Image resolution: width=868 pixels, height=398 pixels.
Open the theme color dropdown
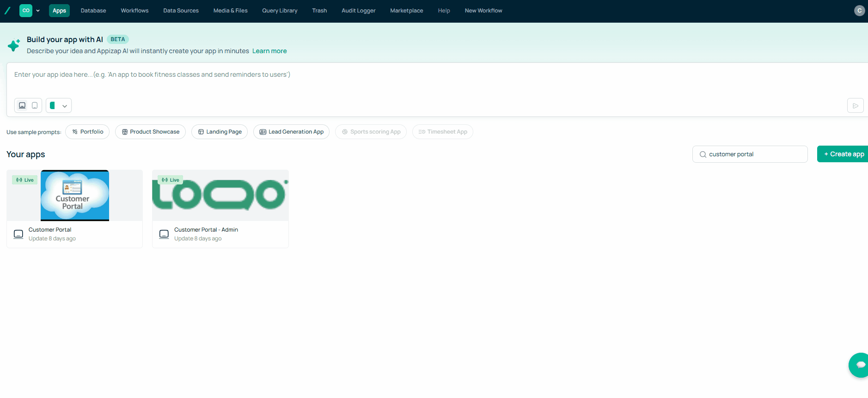(65, 106)
